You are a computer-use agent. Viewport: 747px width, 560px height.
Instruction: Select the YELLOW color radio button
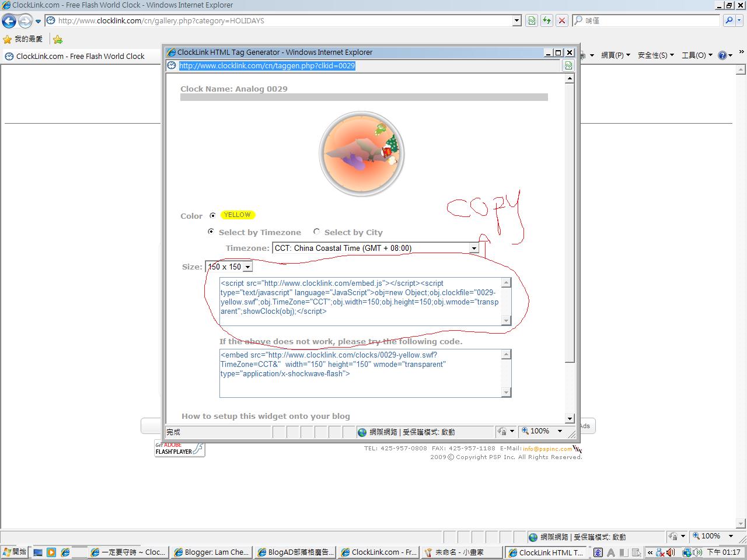[212, 215]
